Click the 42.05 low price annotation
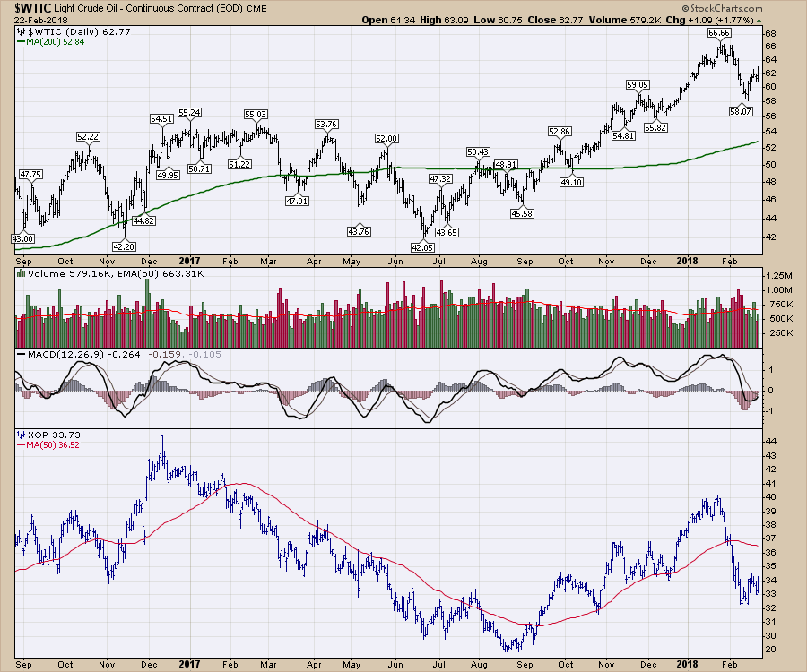The width and height of the screenshot is (807, 672). coord(422,247)
